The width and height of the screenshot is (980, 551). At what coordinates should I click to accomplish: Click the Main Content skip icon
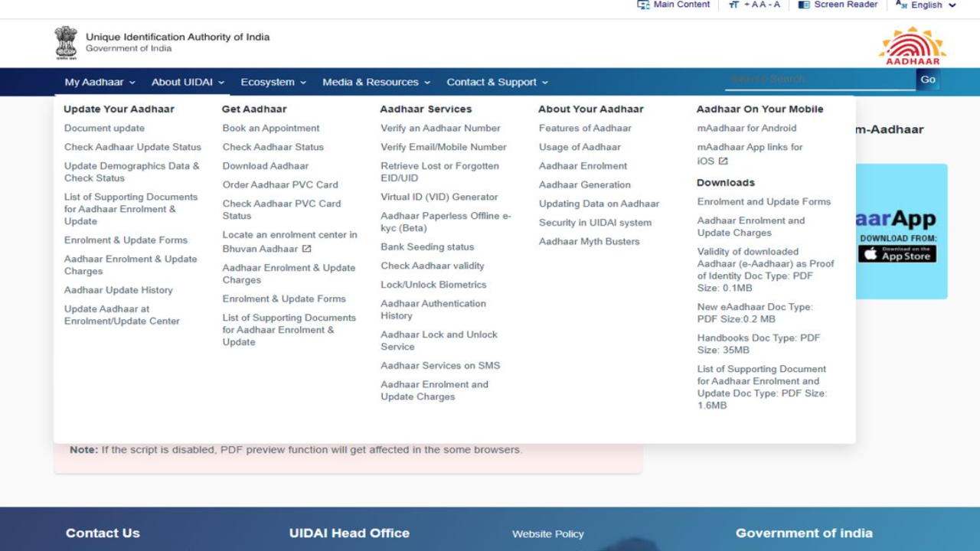(x=643, y=5)
